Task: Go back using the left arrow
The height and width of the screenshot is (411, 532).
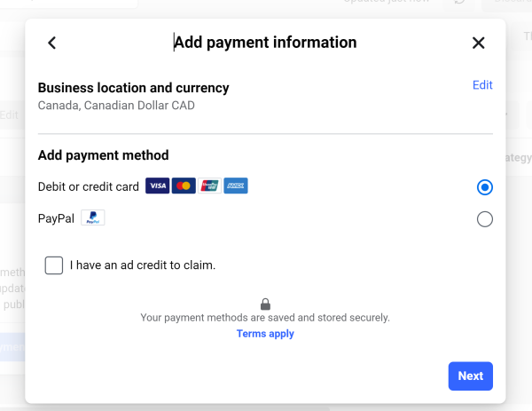Action: [x=51, y=43]
